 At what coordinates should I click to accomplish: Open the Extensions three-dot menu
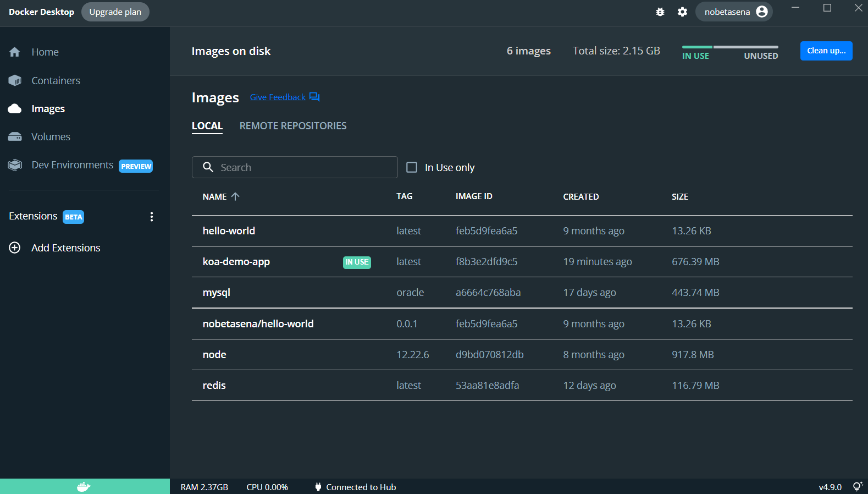pyautogui.click(x=152, y=217)
